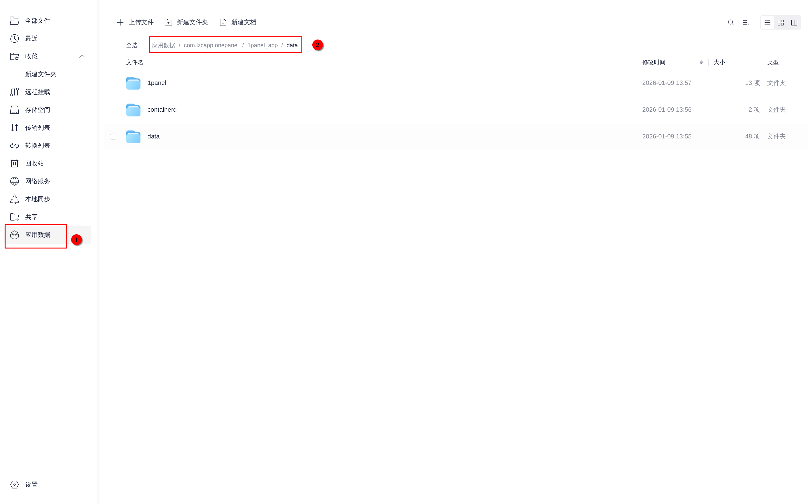Go to 应用数据 breadcrumb

coord(163,45)
